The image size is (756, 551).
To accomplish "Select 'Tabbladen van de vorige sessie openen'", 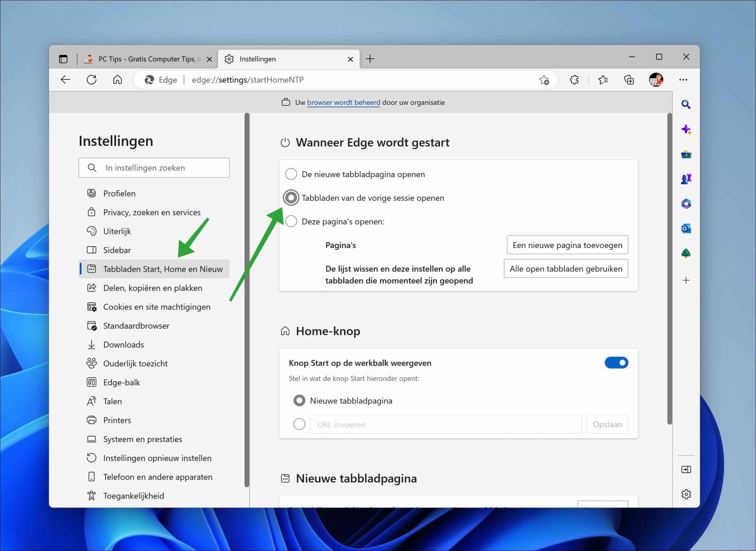I will click(291, 197).
